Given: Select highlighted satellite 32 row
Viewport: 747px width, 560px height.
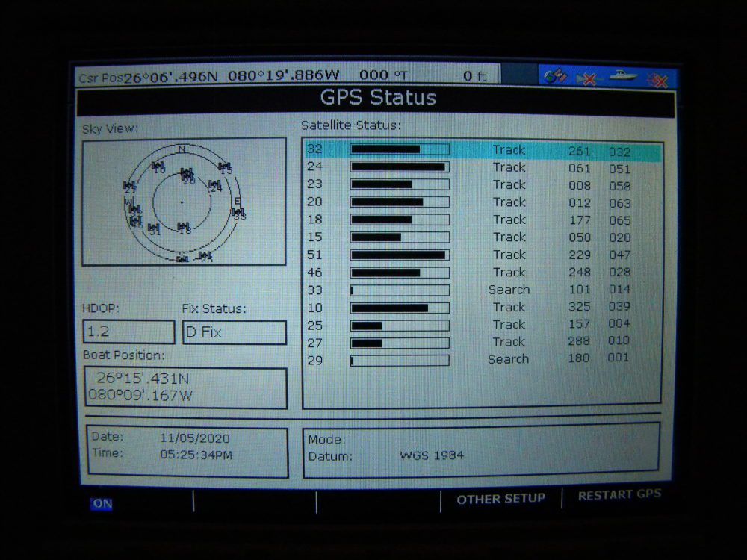Looking at the screenshot, I should click(483, 150).
